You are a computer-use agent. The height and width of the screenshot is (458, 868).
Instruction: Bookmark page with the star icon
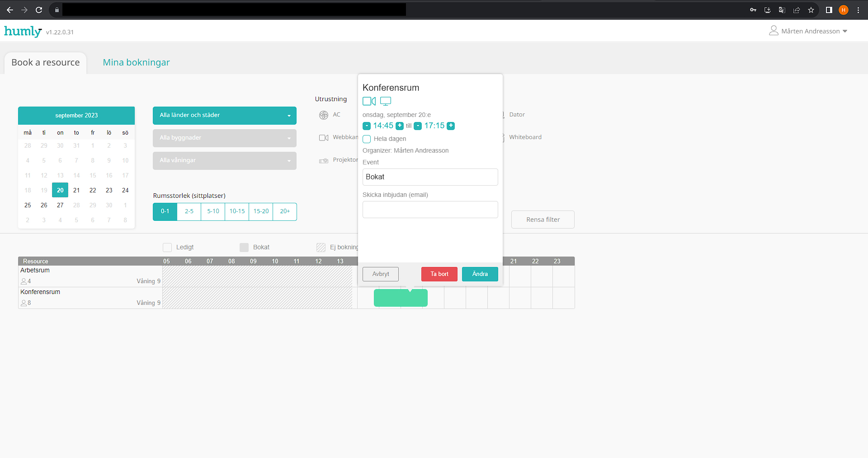pos(811,10)
